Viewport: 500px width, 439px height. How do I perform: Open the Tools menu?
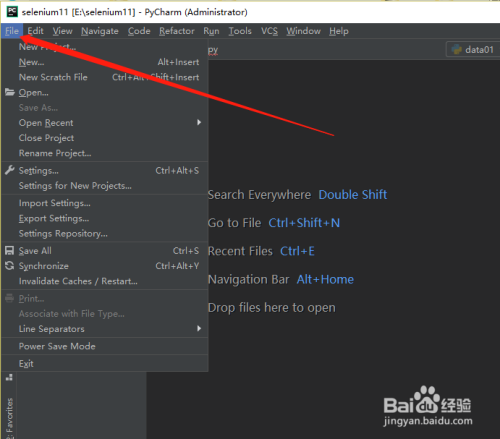click(240, 31)
